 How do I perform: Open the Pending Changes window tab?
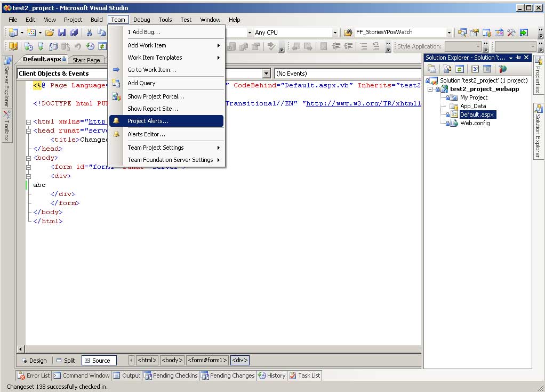pos(228,375)
